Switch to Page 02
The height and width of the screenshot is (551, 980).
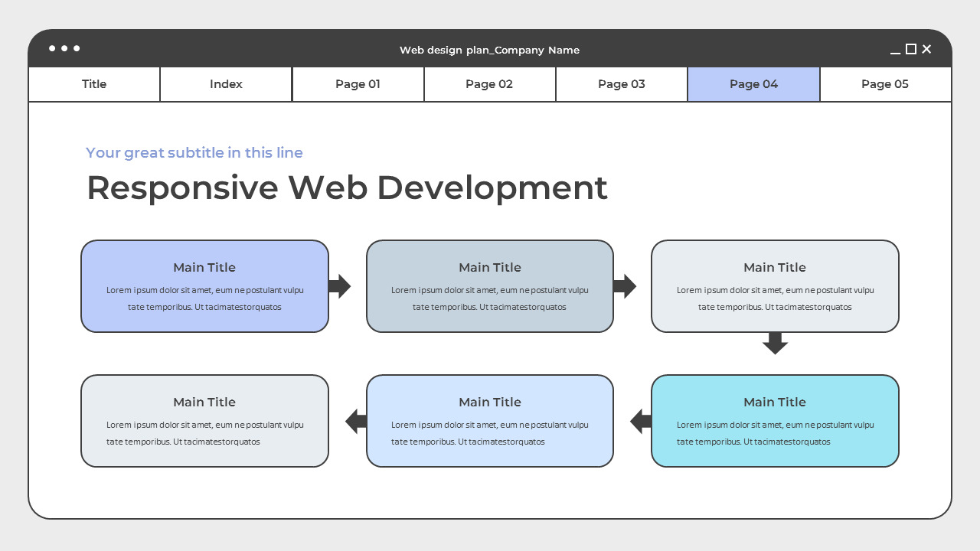(489, 84)
